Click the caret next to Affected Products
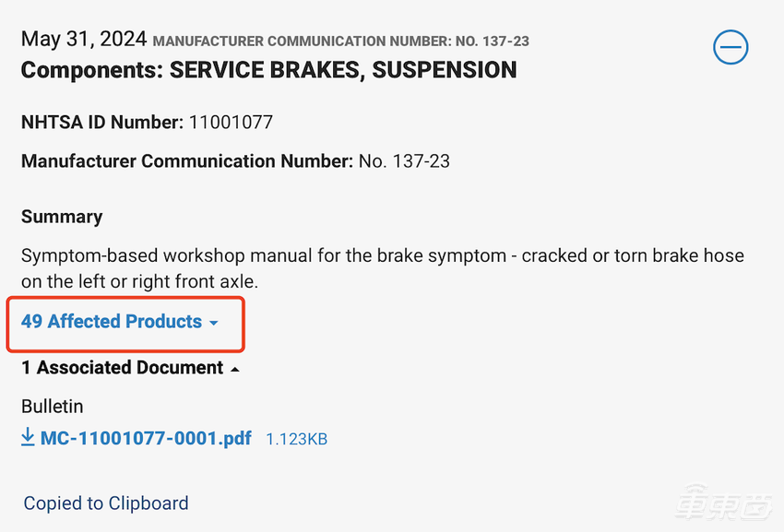784x532 pixels. (214, 323)
